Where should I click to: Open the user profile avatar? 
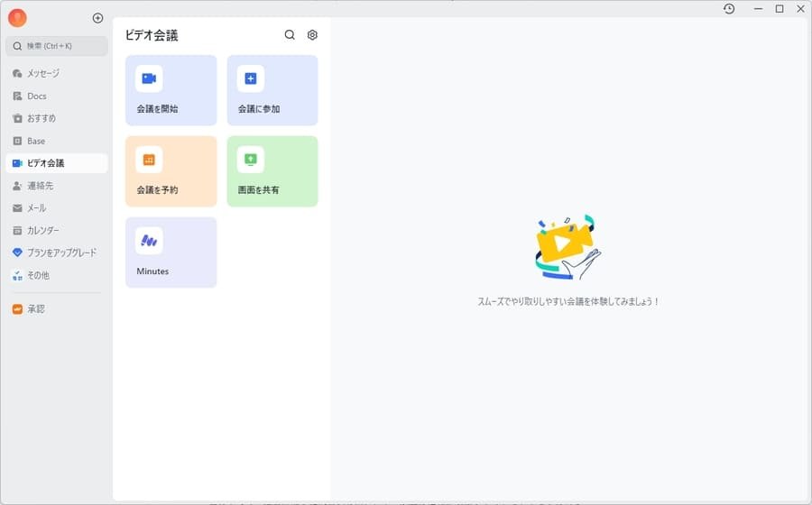click(x=18, y=18)
